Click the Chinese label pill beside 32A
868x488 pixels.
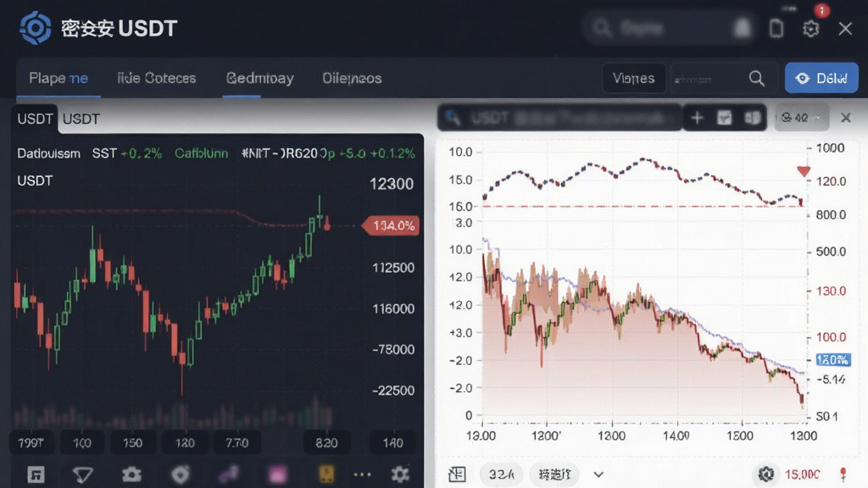click(554, 474)
